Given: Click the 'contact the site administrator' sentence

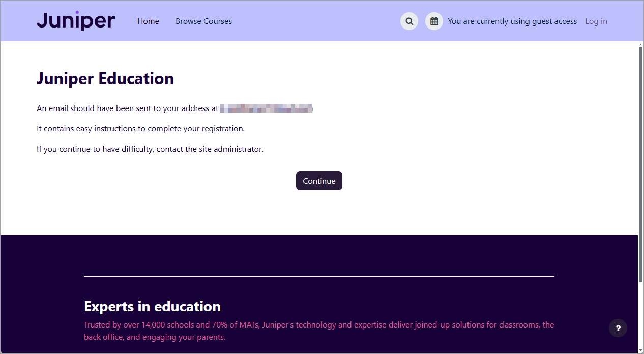Looking at the screenshot, I should coord(150,149).
